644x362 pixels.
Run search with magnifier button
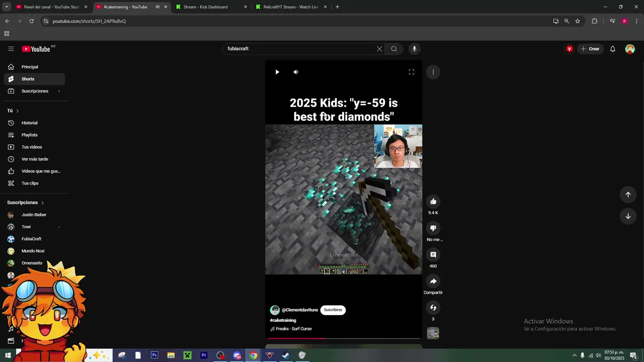coord(394,49)
